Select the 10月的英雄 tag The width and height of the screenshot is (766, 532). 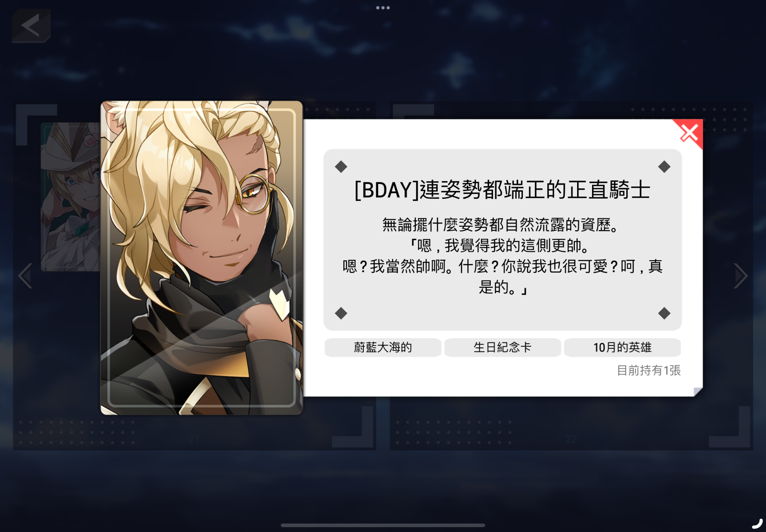[622, 347]
